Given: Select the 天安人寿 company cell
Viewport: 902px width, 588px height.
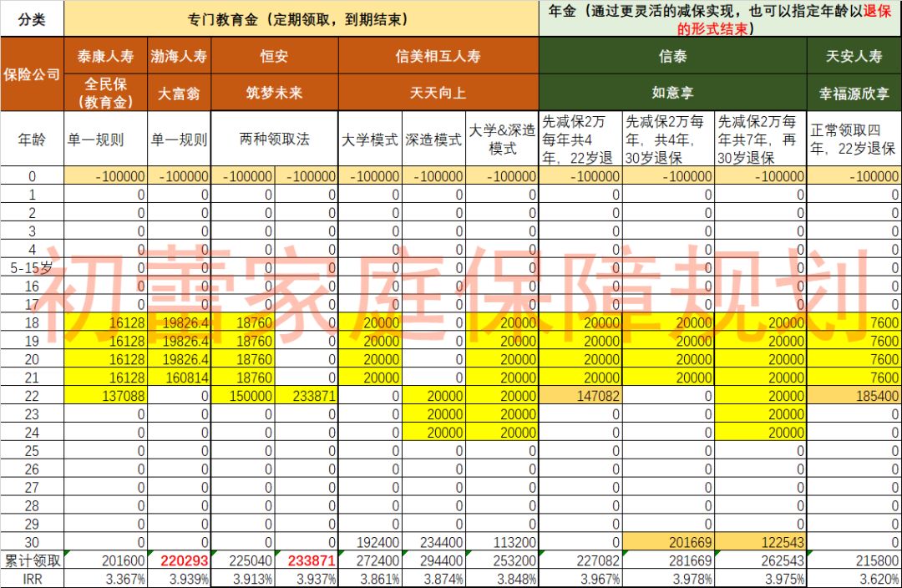Looking at the screenshot, I should point(854,56).
